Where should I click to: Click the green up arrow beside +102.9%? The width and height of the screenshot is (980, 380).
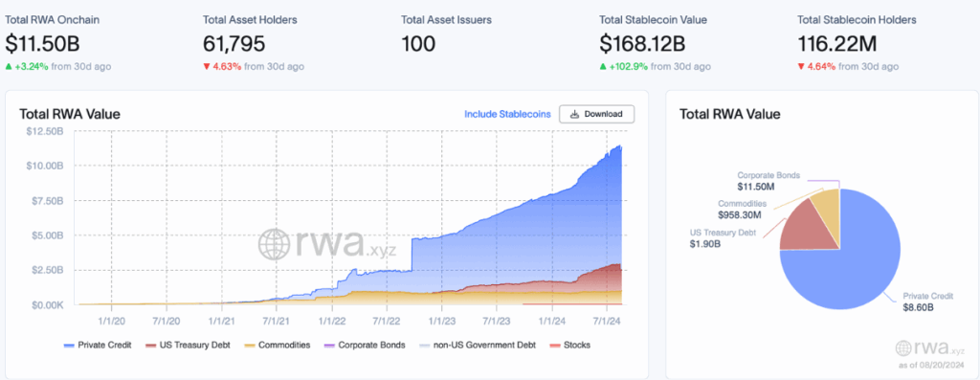tap(603, 66)
